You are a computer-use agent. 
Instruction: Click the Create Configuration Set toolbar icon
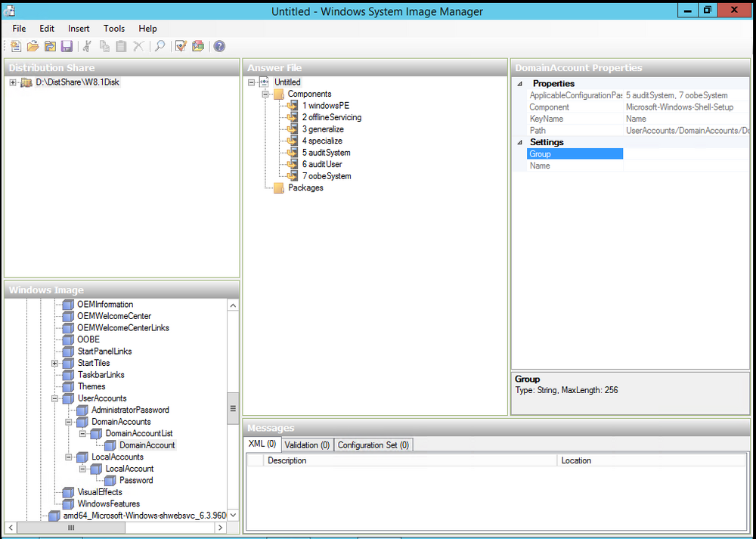click(x=198, y=46)
